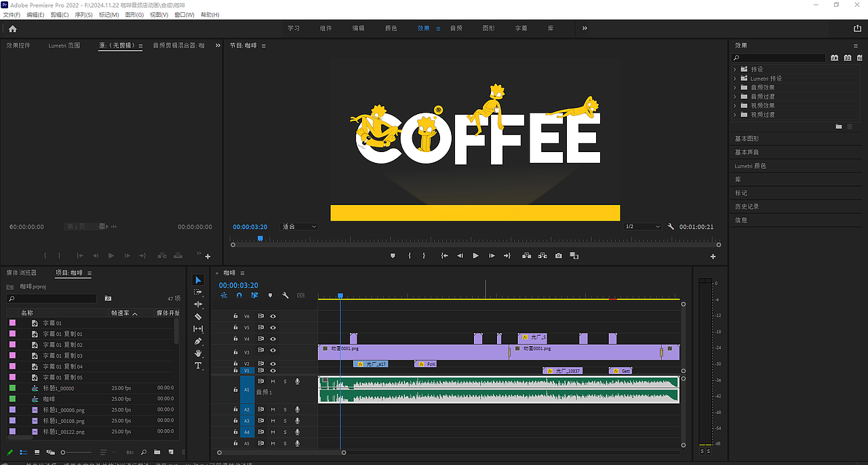Click Find magnifier icon in Project panel
The height and width of the screenshot is (465, 868).
click(143, 452)
